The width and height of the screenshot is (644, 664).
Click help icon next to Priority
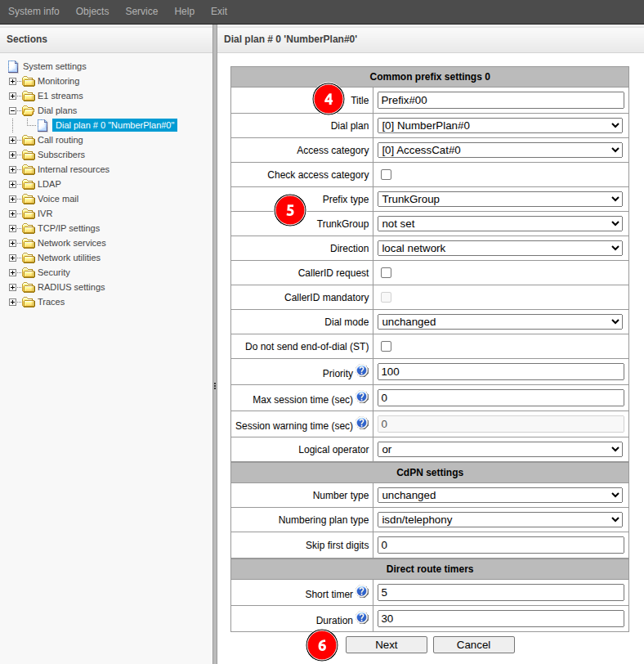pyautogui.click(x=362, y=371)
